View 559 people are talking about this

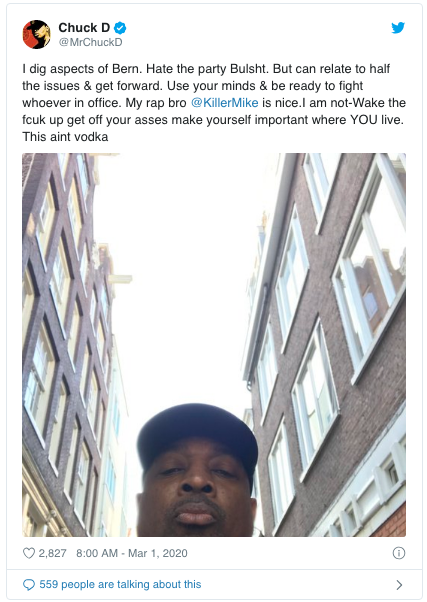(x=120, y=584)
